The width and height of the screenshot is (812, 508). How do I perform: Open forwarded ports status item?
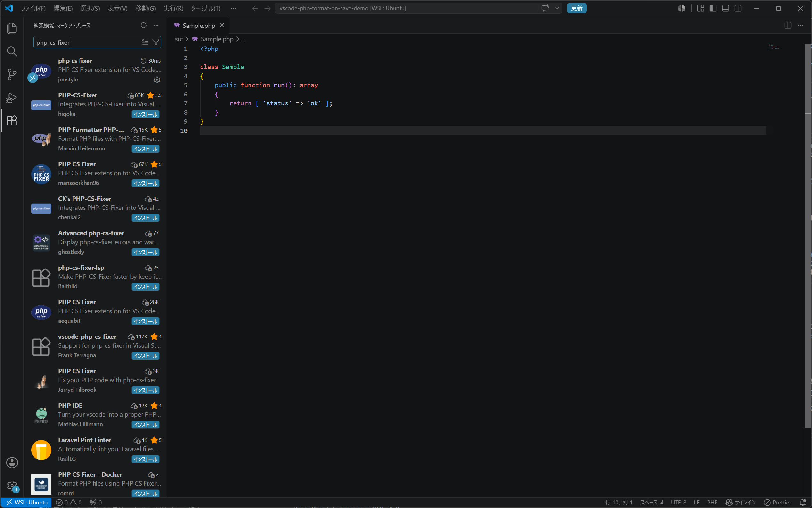[96, 503]
